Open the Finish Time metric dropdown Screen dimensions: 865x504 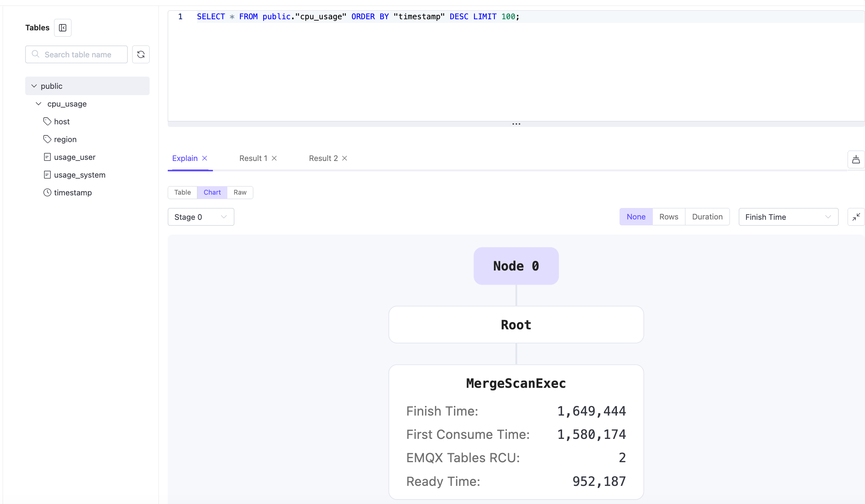pyautogui.click(x=788, y=217)
